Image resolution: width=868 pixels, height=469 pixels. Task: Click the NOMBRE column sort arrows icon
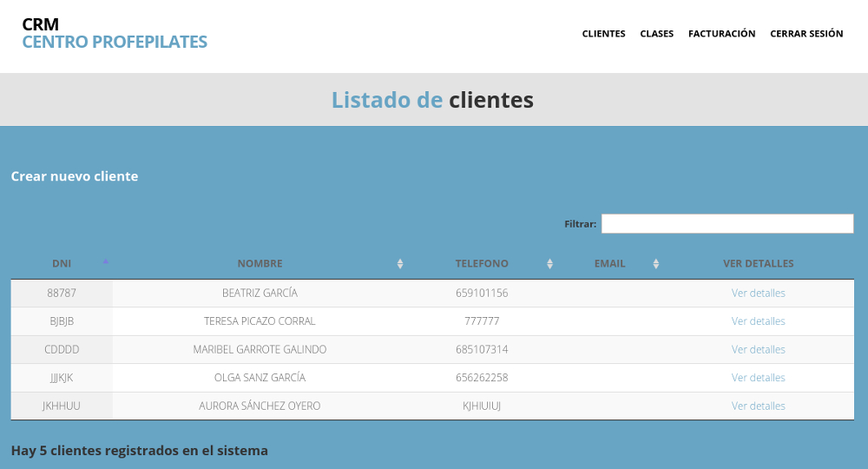tap(400, 264)
